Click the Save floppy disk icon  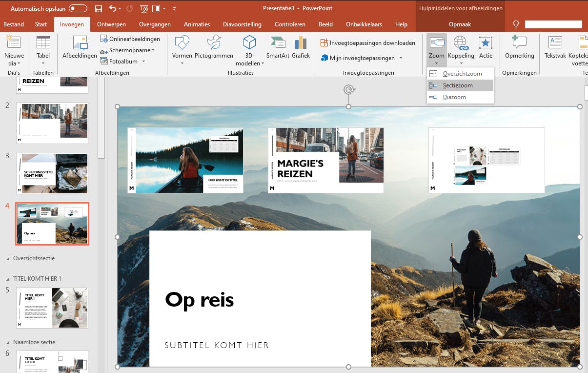tap(99, 8)
